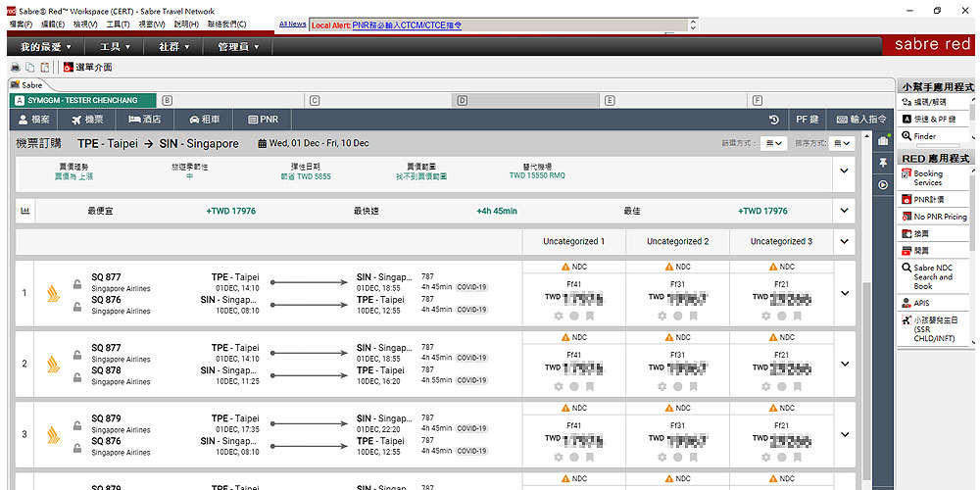Click calendar icon beside Wed, 01 Dec
Image resolution: width=980 pixels, height=490 pixels.
tap(263, 144)
